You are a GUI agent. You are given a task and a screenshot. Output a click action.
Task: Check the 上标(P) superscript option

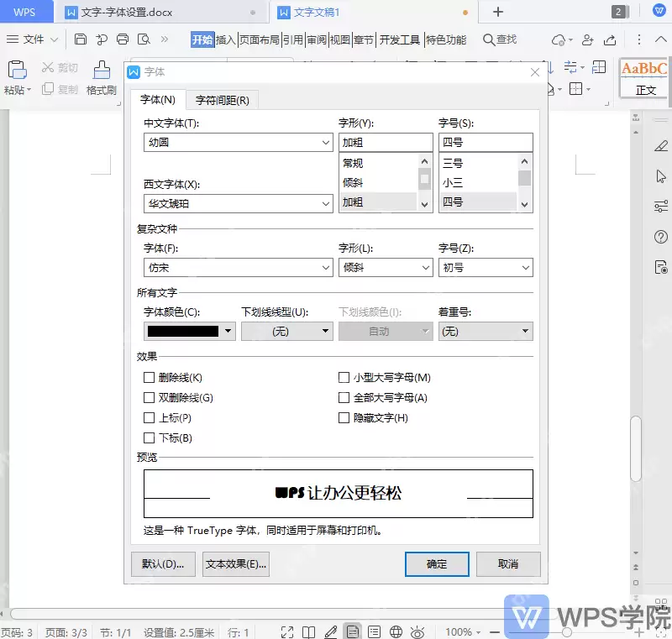click(149, 417)
